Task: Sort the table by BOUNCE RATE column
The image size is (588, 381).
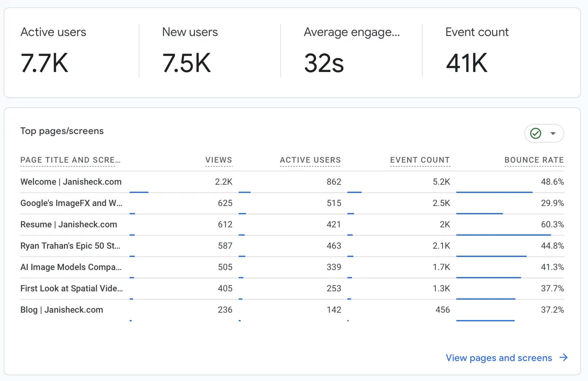Action: [x=534, y=160]
